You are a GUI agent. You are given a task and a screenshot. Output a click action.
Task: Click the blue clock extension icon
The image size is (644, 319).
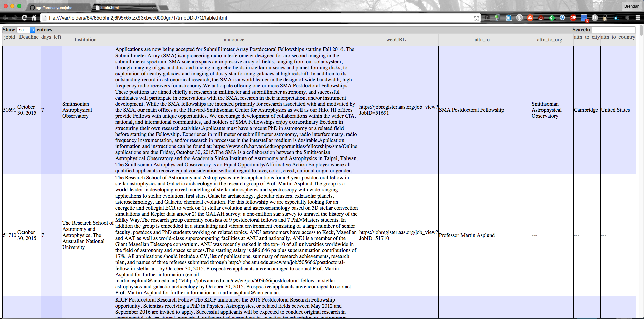pos(562,17)
